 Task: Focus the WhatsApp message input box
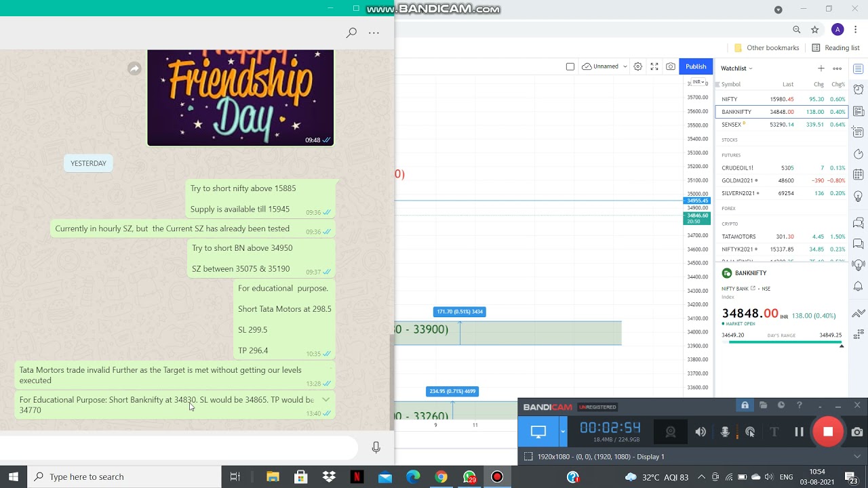point(179,447)
